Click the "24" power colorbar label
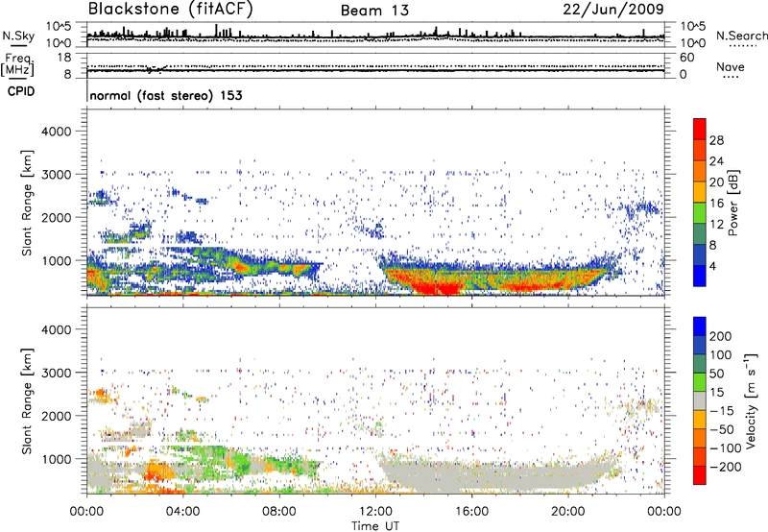The image size is (768, 532). coord(716,161)
